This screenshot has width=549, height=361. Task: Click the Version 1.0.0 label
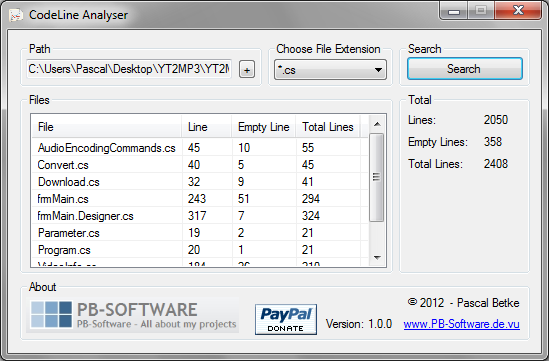pos(359,324)
